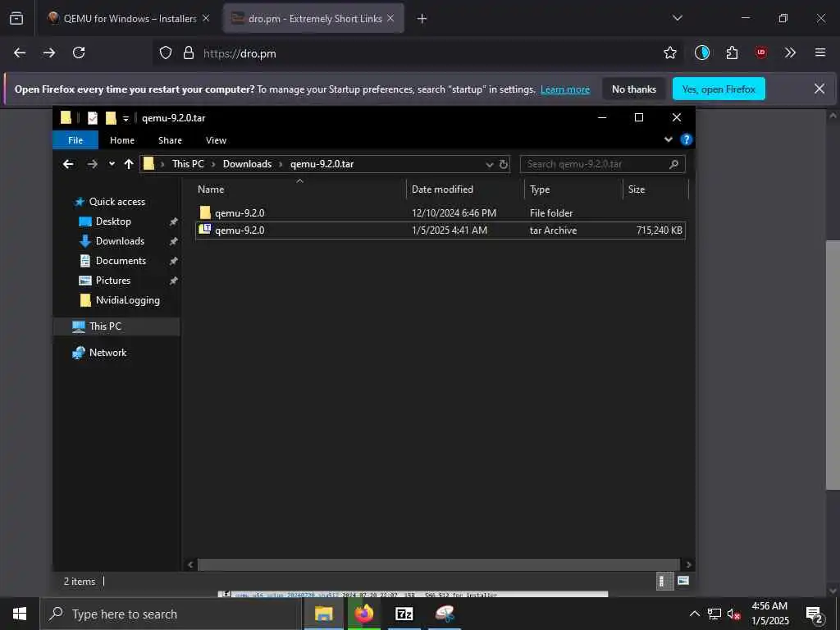
Task: Navigate back in File Explorer
Action: coord(68,164)
